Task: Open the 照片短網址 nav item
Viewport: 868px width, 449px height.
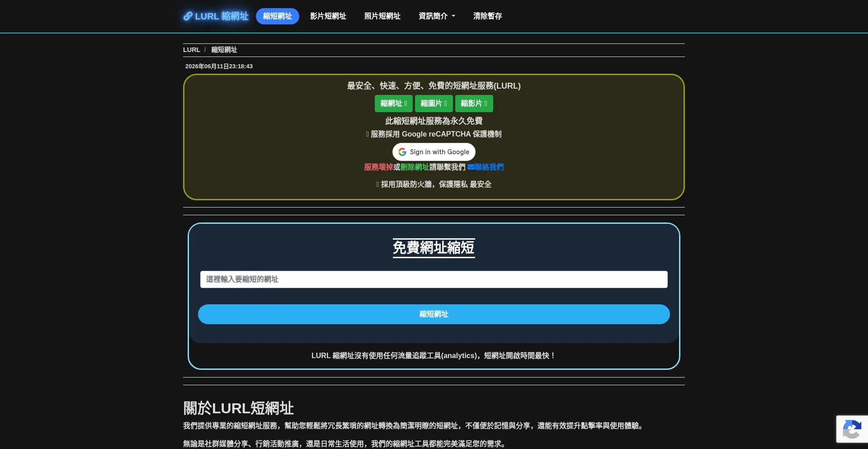Action: click(x=382, y=16)
